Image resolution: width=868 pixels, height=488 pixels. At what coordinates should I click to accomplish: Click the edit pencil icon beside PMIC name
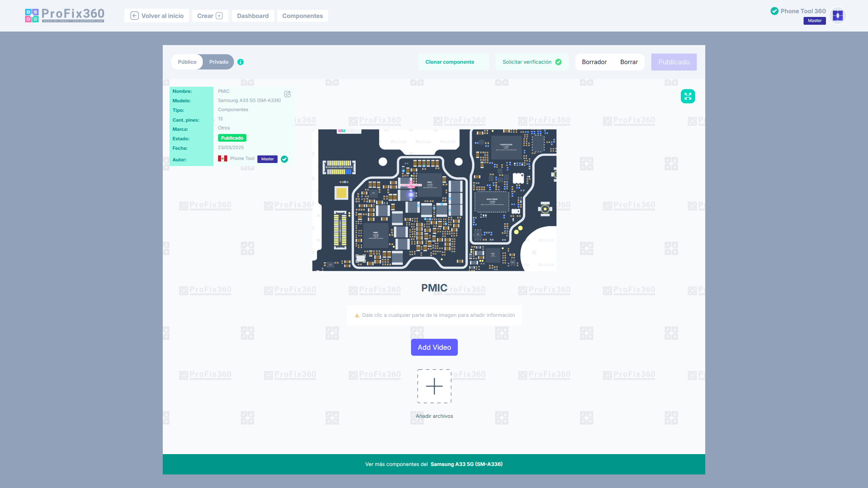[287, 94]
